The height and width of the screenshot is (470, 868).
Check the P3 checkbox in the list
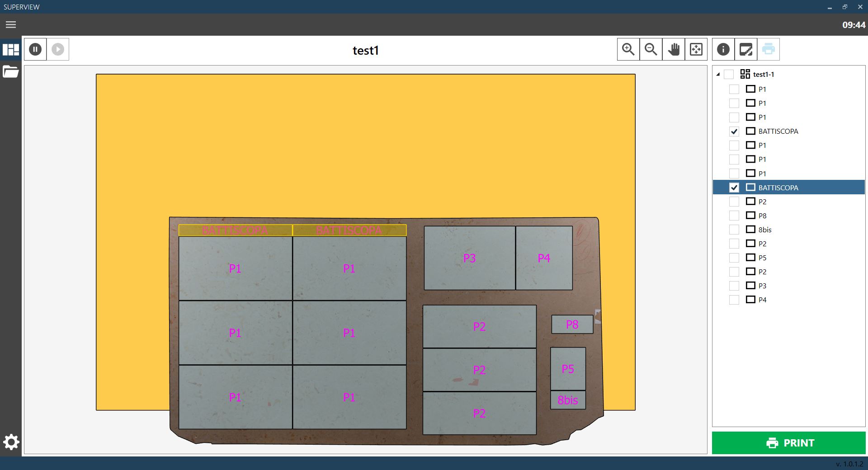click(734, 286)
